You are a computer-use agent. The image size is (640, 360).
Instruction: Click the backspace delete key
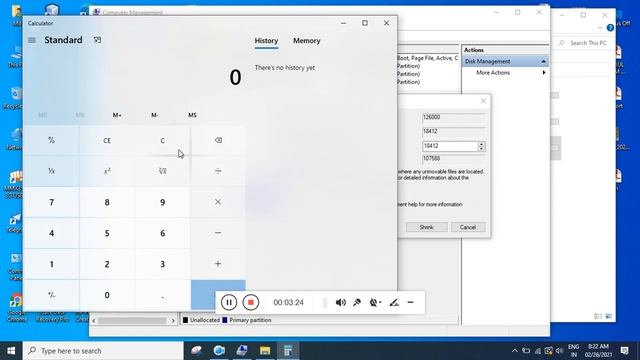218,140
